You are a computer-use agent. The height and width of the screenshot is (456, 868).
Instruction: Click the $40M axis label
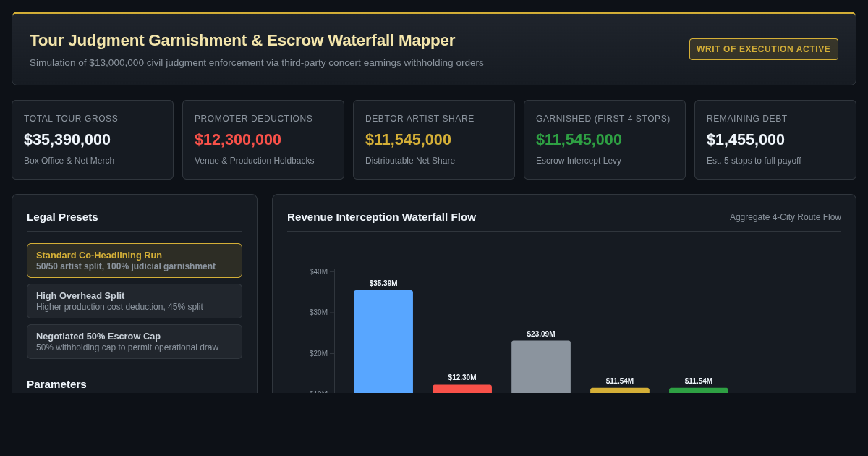pos(318,272)
